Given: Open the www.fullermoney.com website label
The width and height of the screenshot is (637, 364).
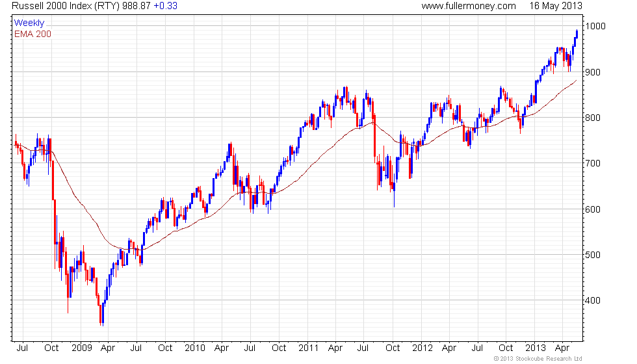Looking at the screenshot, I should [x=469, y=6].
